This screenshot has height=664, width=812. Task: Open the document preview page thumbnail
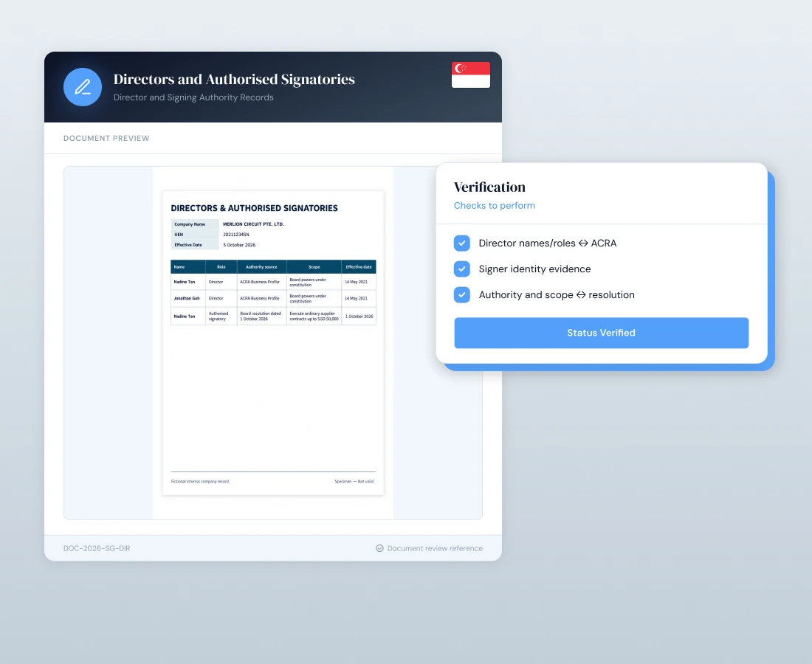(x=273, y=343)
